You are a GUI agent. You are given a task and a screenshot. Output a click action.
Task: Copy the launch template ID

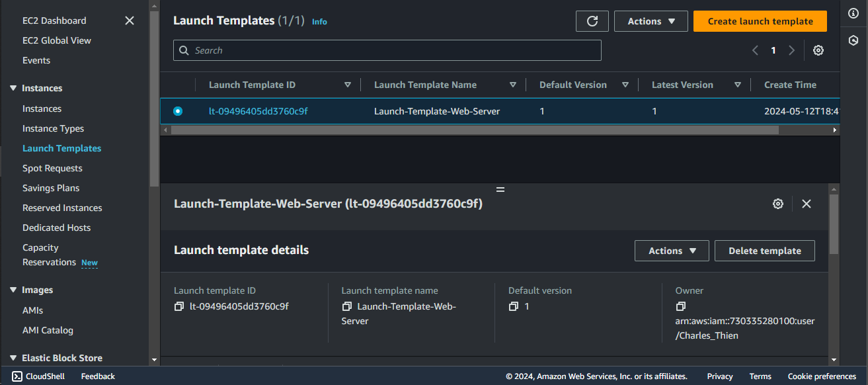pos(178,306)
